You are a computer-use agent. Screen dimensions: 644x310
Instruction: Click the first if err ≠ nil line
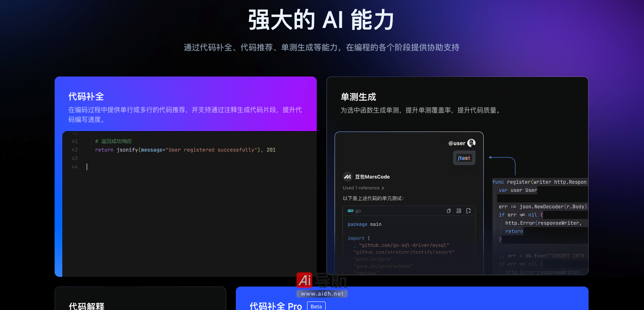click(x=521, y=215)
